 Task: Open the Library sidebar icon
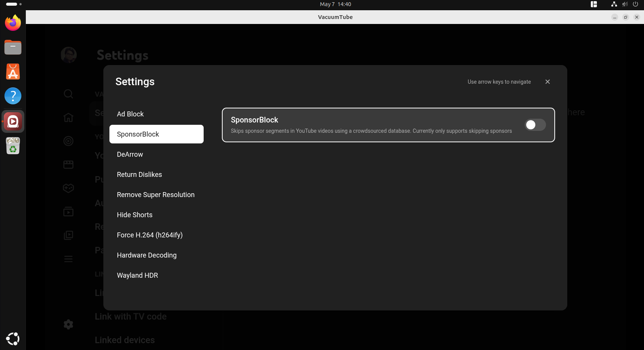68,235
